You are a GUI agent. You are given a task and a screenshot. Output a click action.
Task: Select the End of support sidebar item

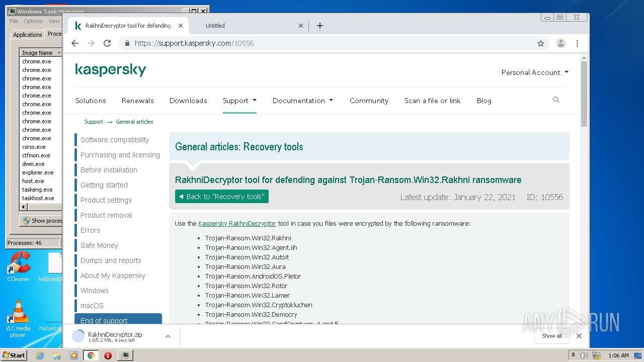click(118, 320)
